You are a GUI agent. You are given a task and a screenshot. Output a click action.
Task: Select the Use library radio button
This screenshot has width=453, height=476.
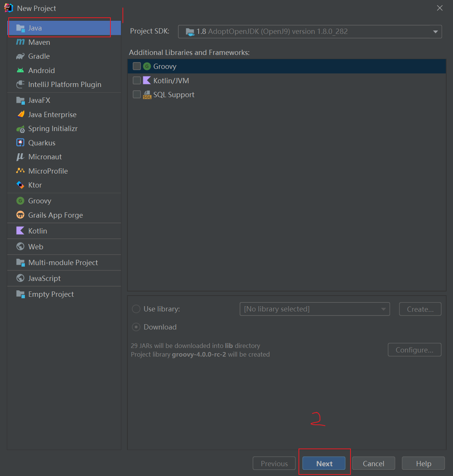tap(136, 309)
